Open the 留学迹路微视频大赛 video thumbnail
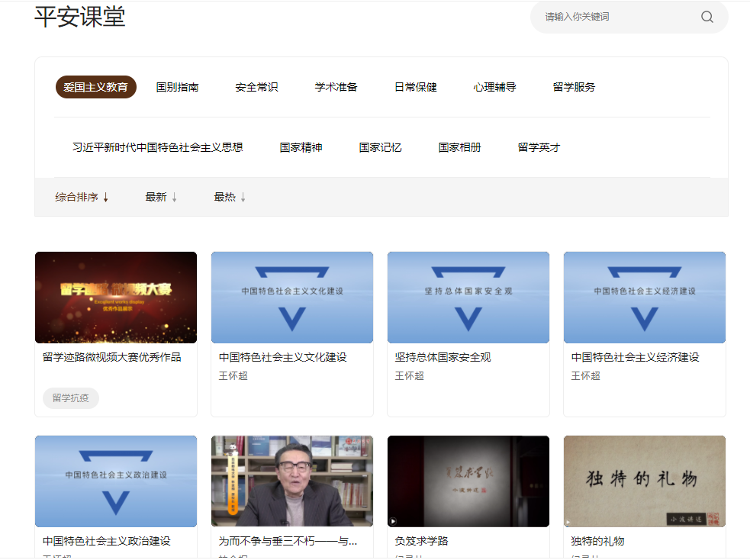Viewport: 750px width, 560px height. click(x=116, y=298)
